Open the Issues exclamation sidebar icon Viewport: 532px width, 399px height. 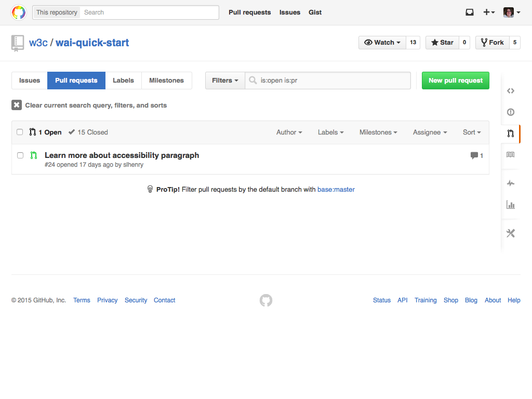click(511, 112)
